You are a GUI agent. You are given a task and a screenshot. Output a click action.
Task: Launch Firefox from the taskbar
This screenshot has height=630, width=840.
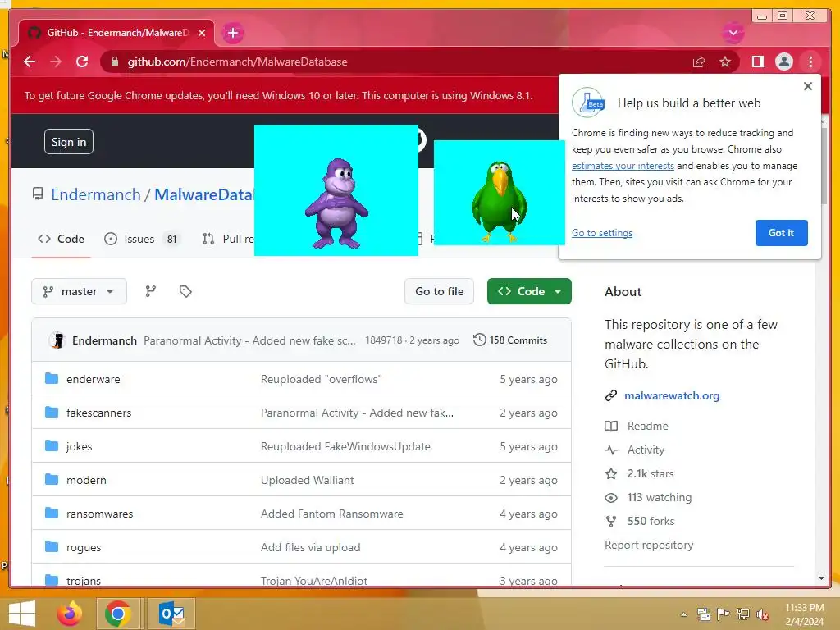point(70,614)
